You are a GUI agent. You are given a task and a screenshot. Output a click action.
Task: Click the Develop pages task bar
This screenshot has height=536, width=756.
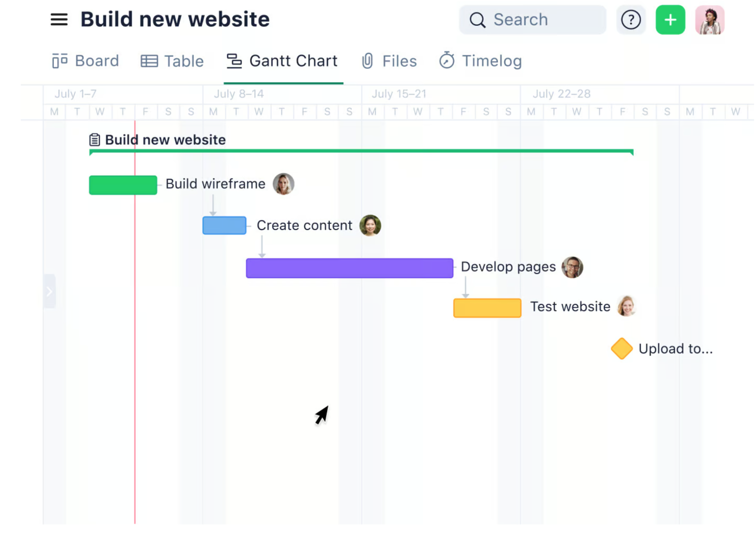[x=349, y=267]
